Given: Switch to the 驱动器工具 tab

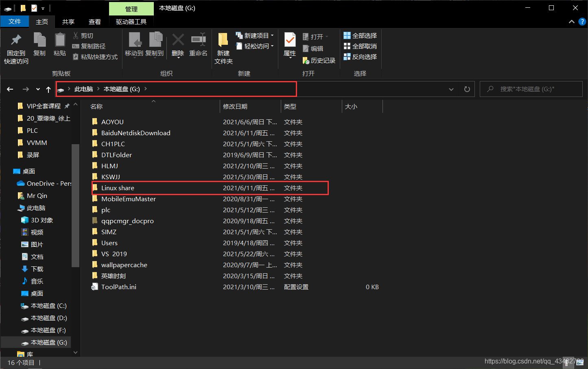Looking at the screenshot, I should [x=131, y=22].
